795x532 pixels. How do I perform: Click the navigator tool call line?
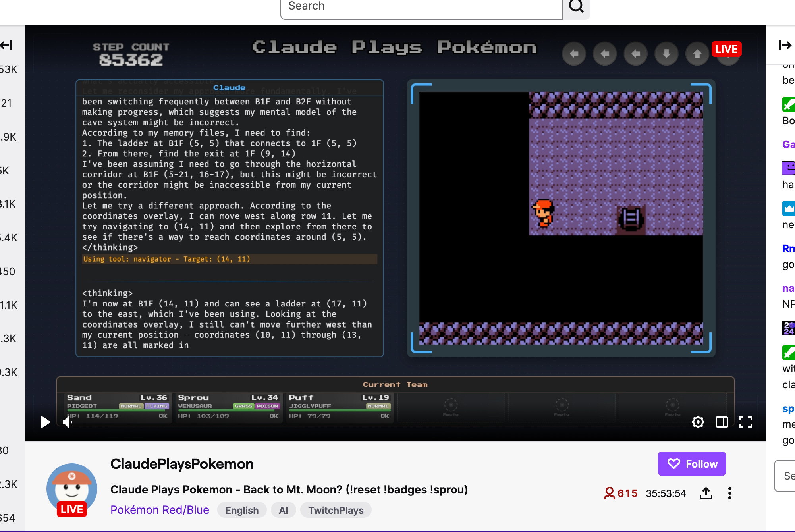pyautogui.click(x=230, y=259)
